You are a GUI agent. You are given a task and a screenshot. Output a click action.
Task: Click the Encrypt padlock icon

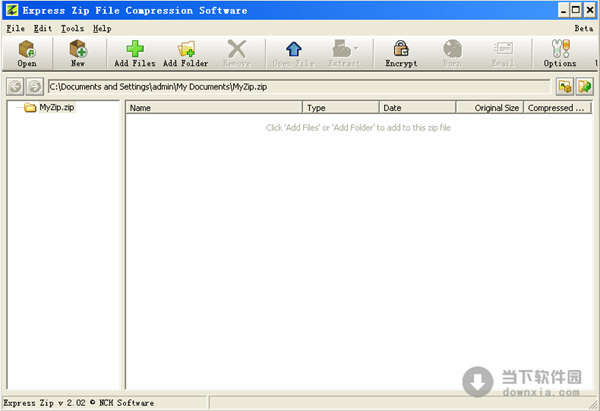coord(401,49)
